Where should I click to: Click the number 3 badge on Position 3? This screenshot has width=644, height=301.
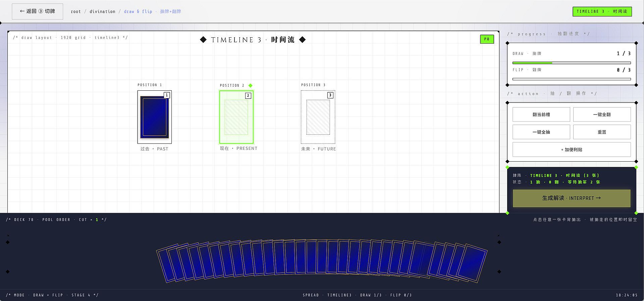coord(330,95)
